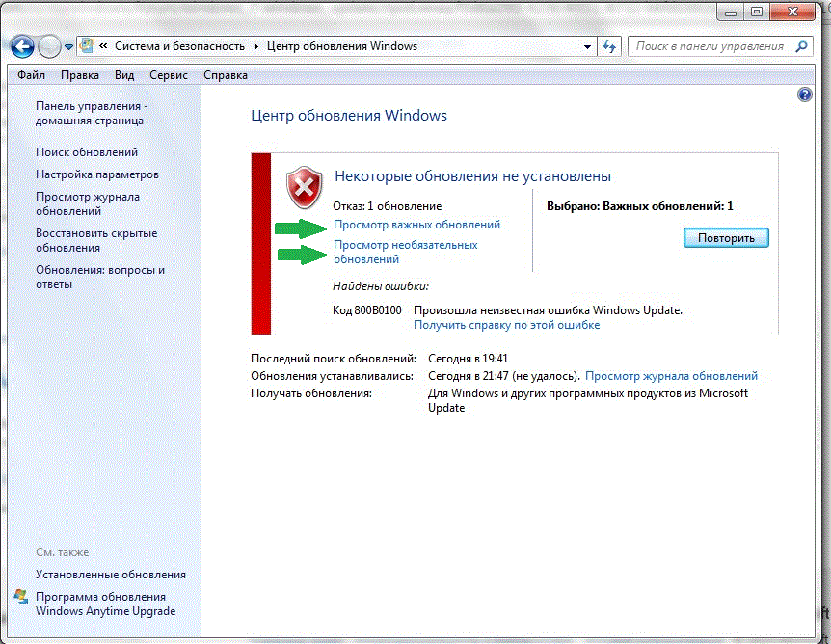Image resolution: width=831 pixels, height=644 pixels.
Task: Open 'Установленные обновления' link
Action: (x=111, y=575)
